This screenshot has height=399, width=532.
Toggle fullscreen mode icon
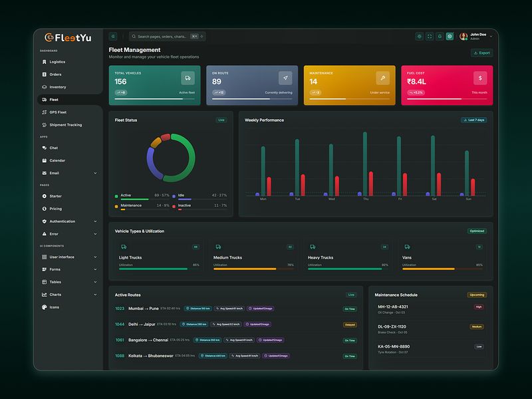[x=430, y=37]
